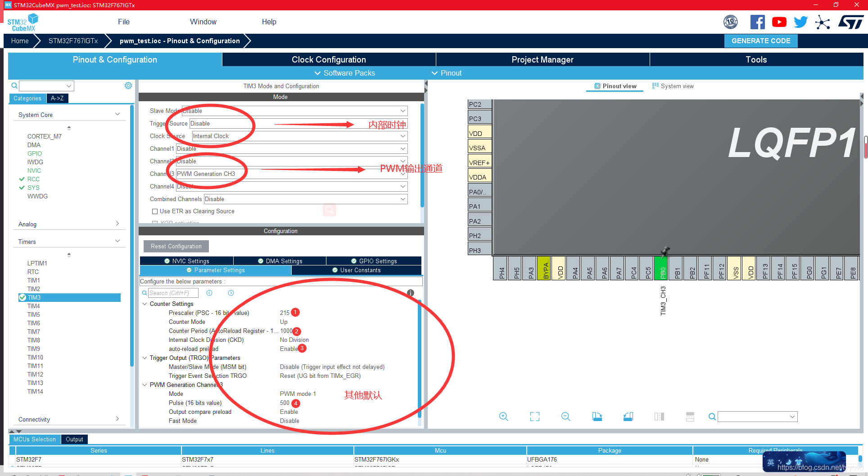Image resolution: width=868 pixels, height=476 pixels.
Task: Switch to System view
Action: tap(673, 86)
